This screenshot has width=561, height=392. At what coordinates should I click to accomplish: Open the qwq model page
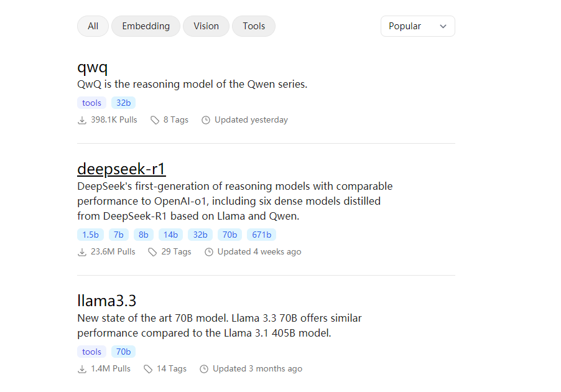[93, 67]
